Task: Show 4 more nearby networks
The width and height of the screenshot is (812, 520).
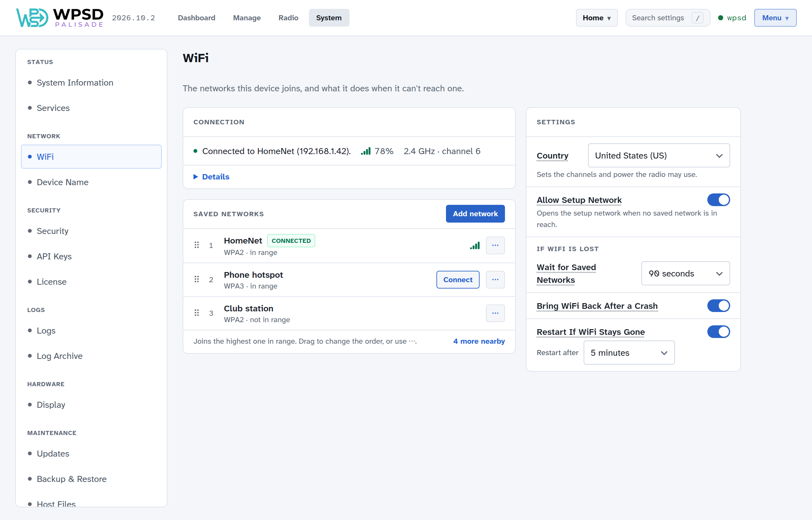Action: click(x=479, y=341)
